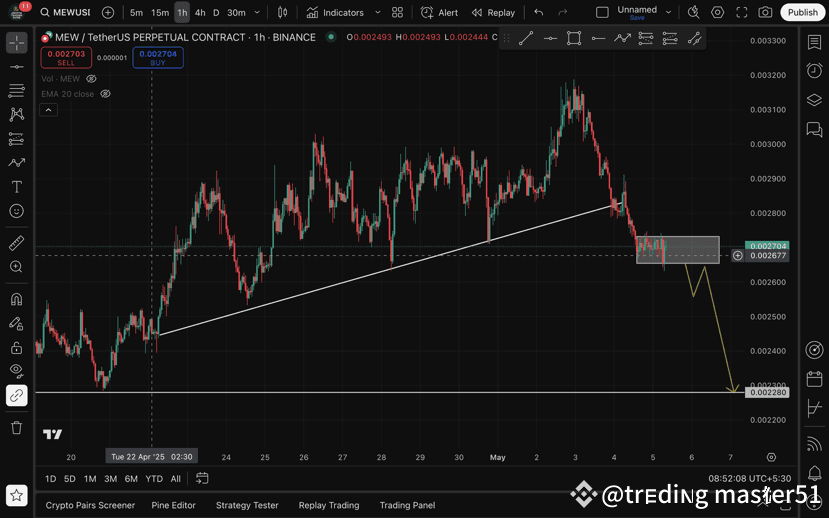
Task: Remove objects with the trash icon
Action: tap(16, 428)
